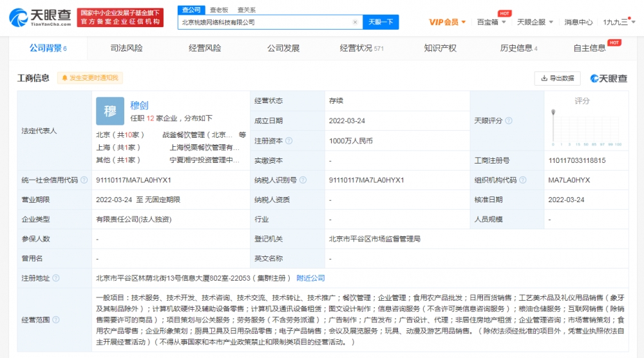
Task: Click the help icon beside 经营范围
Action: 56,319
